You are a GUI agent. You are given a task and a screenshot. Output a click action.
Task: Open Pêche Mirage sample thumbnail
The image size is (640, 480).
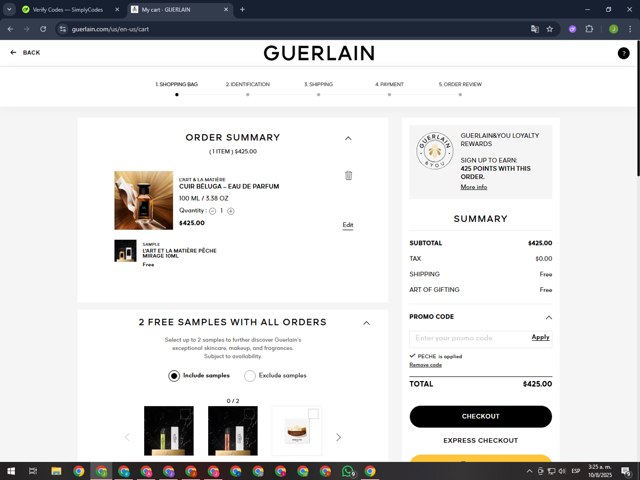coord(125,251)
